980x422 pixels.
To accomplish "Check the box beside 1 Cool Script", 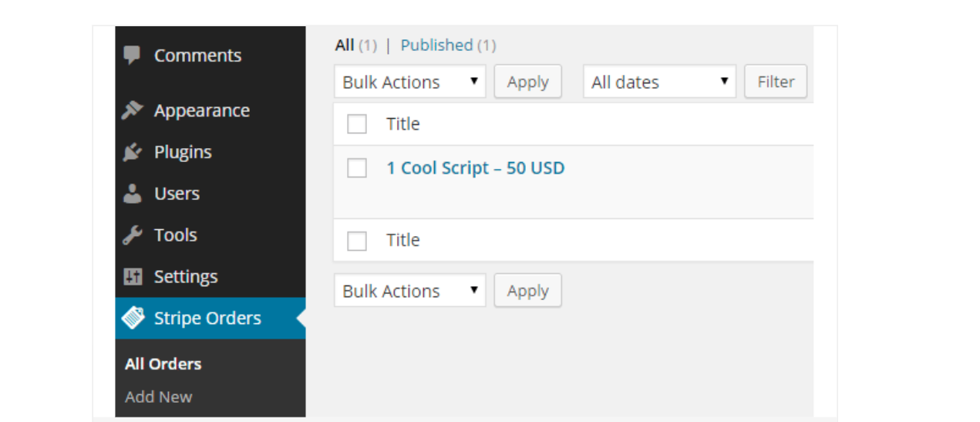I will coord(357,168).
